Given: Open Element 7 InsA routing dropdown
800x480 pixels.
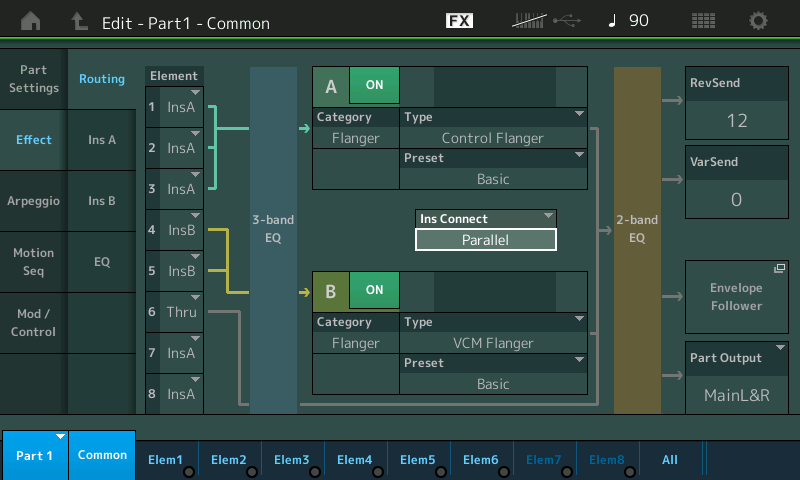Looking at the screenshot, I should 174,353.
